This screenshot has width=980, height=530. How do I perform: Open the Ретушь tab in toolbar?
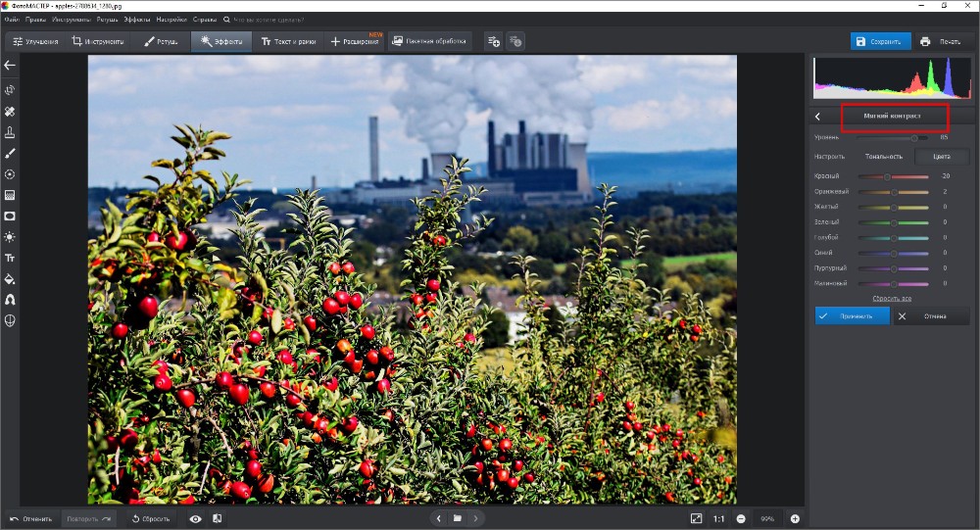tap(161, 41)
